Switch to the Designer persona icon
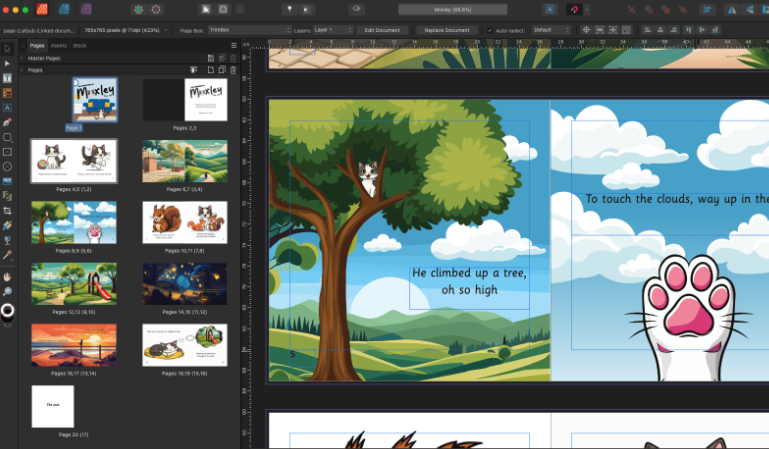769x449 pixels. click(65, 9)
